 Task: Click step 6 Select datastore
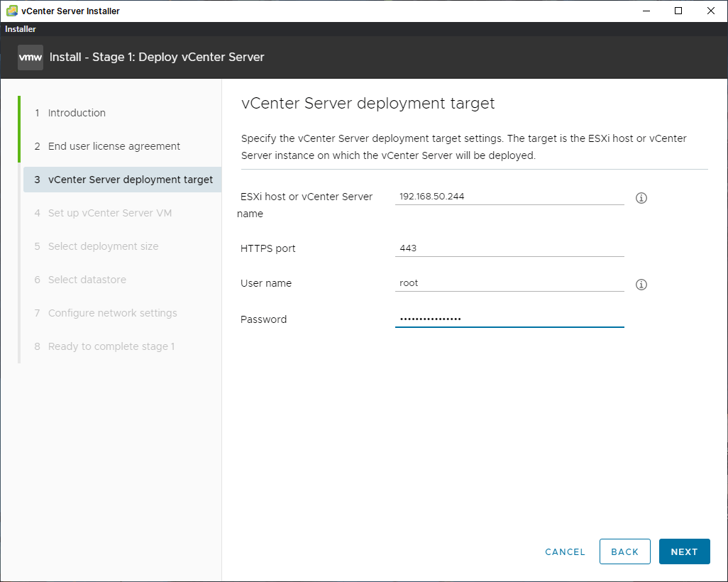pos(87,280)
